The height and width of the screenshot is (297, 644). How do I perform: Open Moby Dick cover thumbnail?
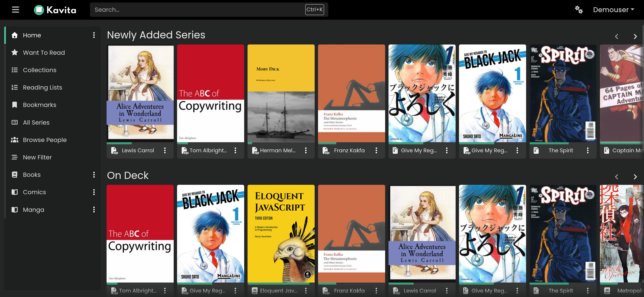tap(281, 93)
